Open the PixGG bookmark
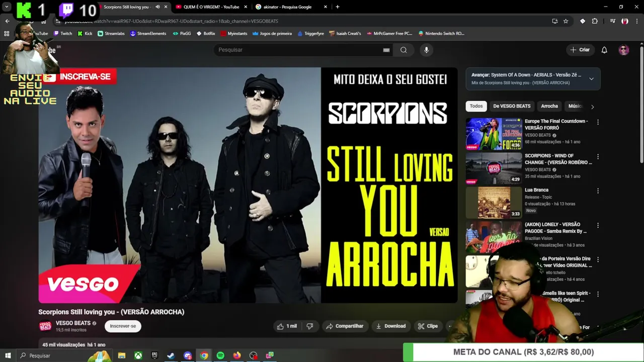Screen dimensions: 644x362 pyautogui.click(x=182, y=34)
